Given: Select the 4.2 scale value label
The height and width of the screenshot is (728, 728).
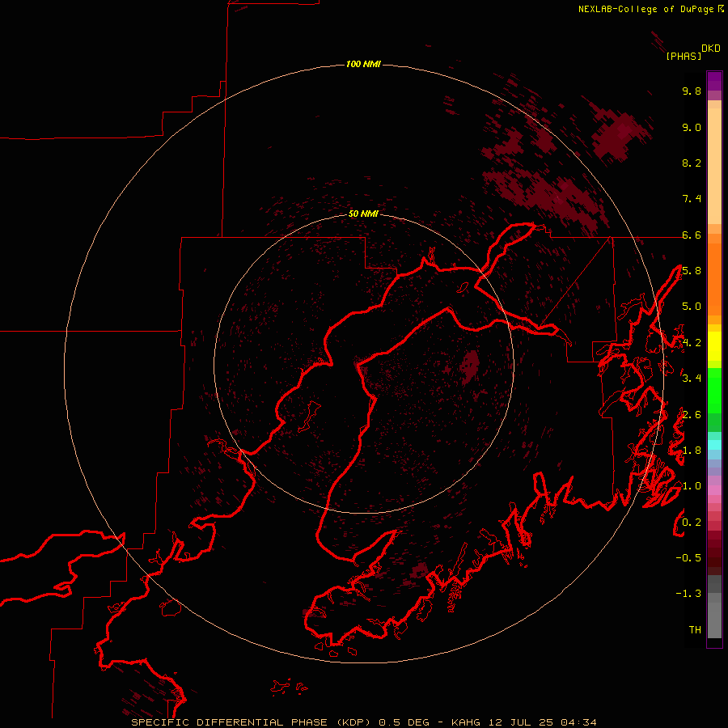Looking at the screenshot, I should [692, 343].
